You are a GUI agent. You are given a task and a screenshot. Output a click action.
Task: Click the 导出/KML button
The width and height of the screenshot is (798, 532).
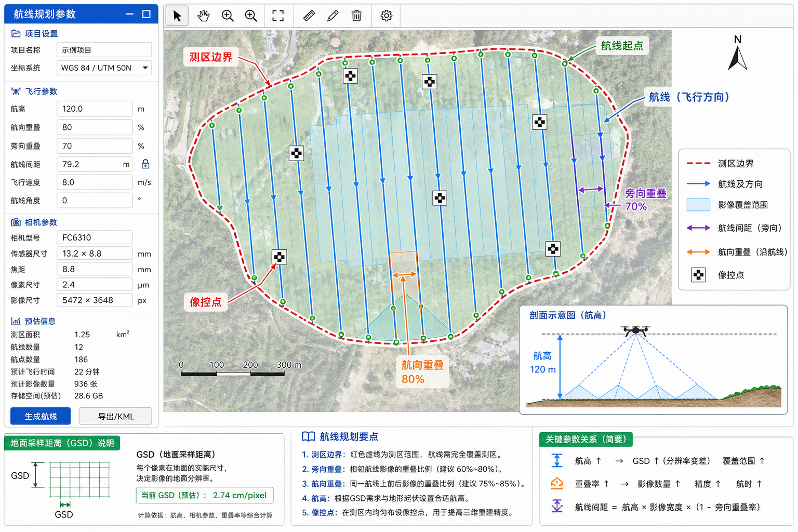pos(115,416)
